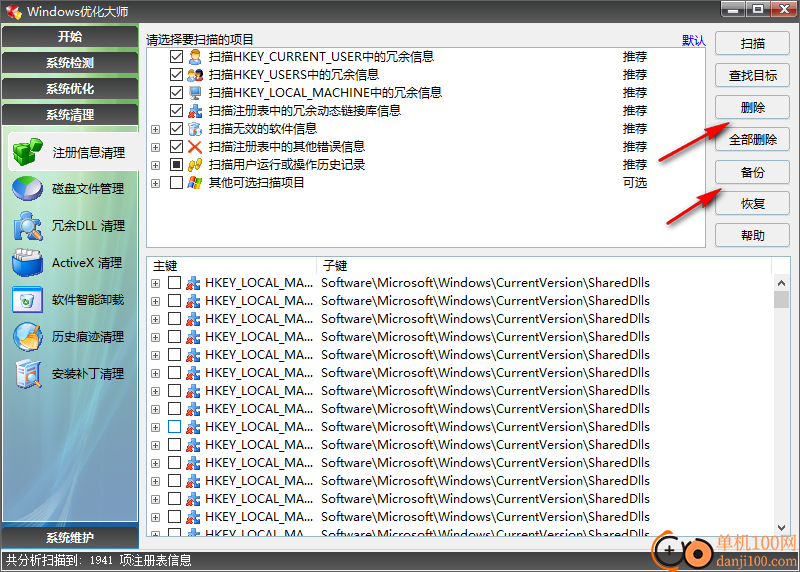
Task: Click the user icon for HKEY_CURRENT_USER scan
Action: coord(195,57)
